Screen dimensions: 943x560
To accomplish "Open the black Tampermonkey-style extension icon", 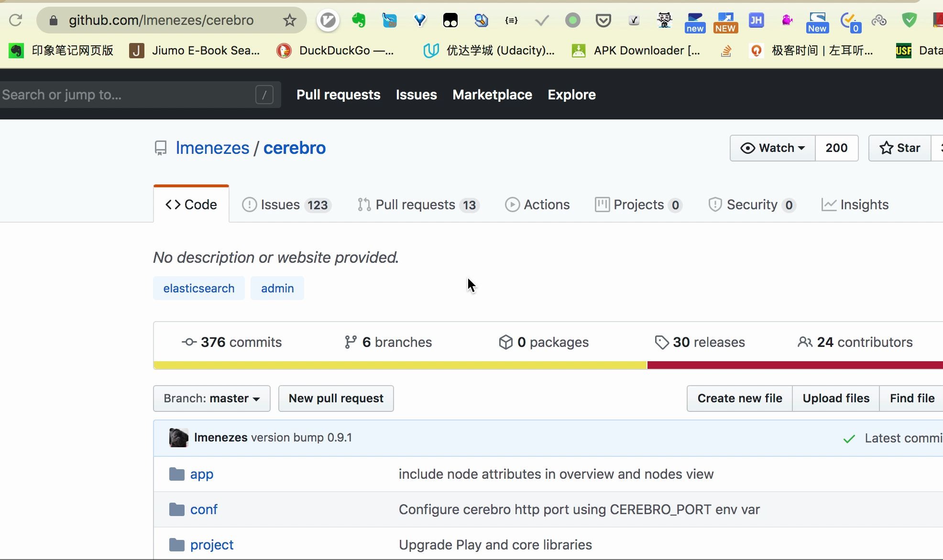I will click(450, 20).
